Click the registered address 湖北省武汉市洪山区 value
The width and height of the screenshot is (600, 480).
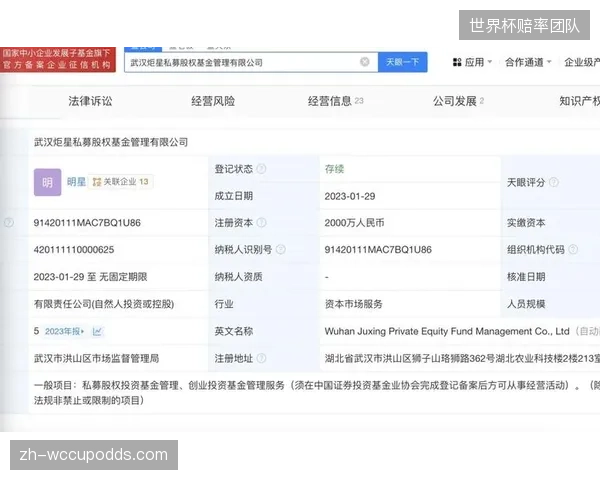point(462,358)
